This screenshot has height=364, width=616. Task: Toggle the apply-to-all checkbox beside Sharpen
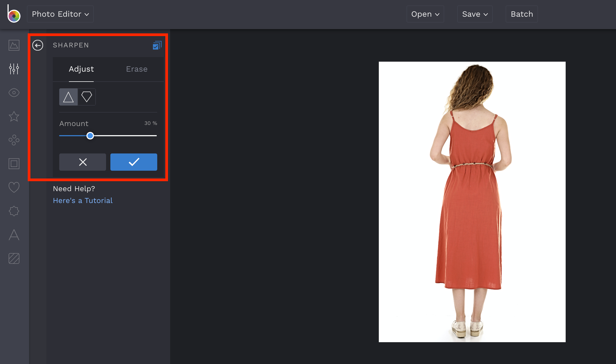157,45
